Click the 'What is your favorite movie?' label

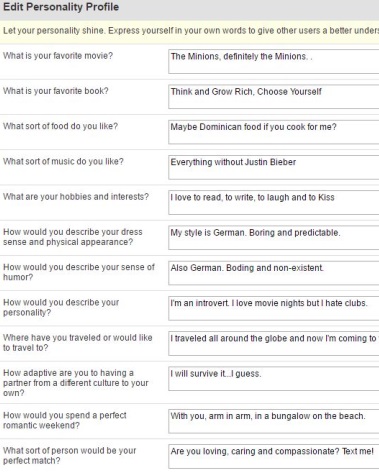tap(58, 56)
